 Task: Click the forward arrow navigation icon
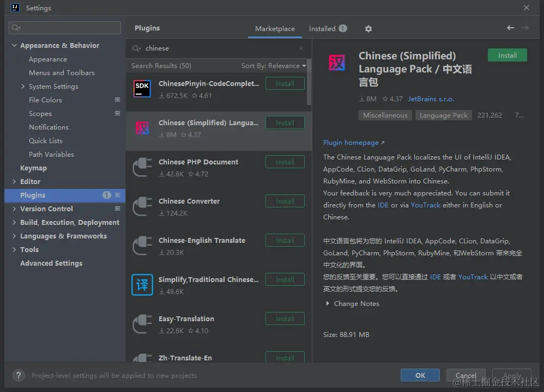click(x=525, y=28)
